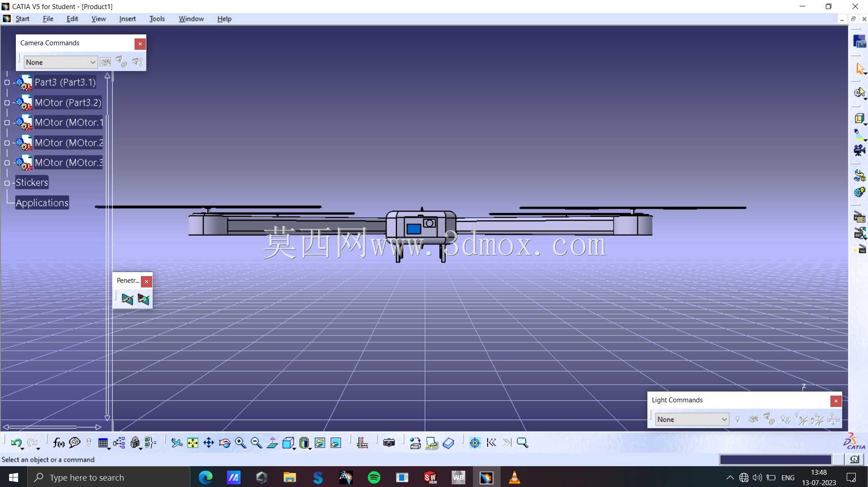Open the Isometric View cube icon
This screenshot has height=487, width=868.
pos(288,443)
